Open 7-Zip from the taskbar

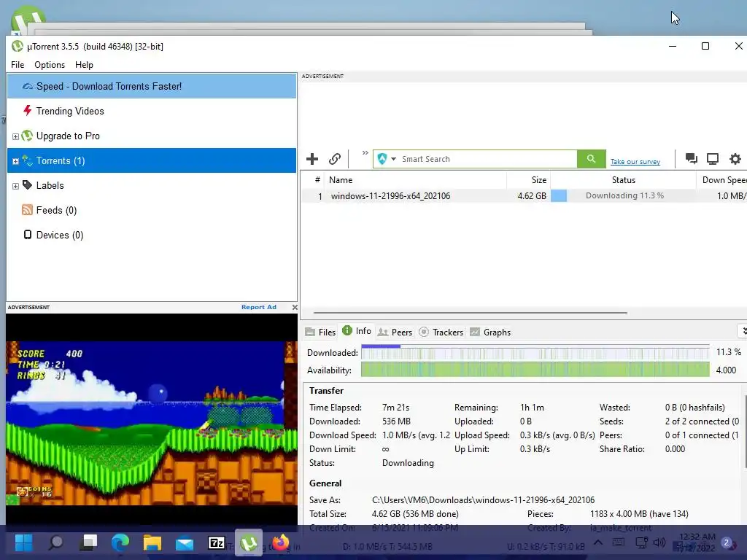(217, 542)
